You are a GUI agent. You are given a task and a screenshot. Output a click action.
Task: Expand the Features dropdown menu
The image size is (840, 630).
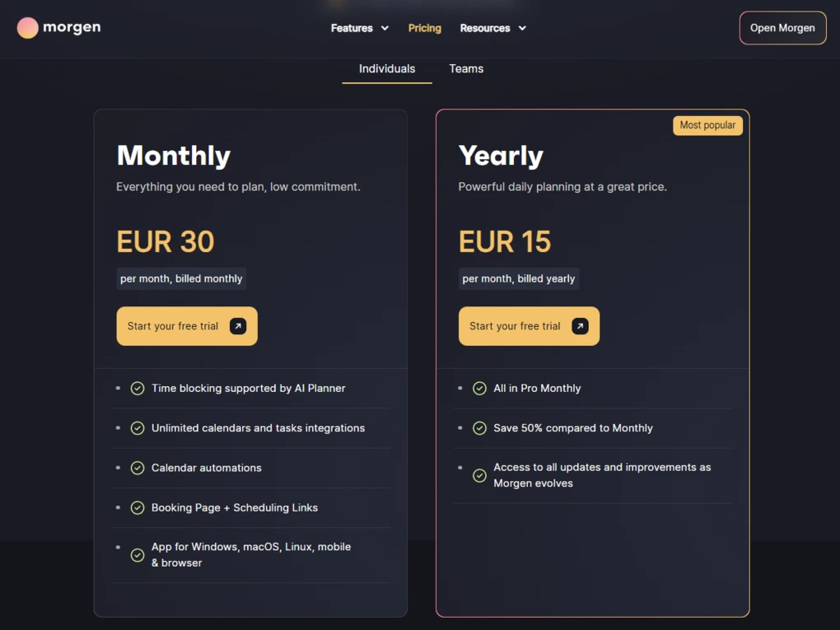pyautogui.click(x=360, y=27)
